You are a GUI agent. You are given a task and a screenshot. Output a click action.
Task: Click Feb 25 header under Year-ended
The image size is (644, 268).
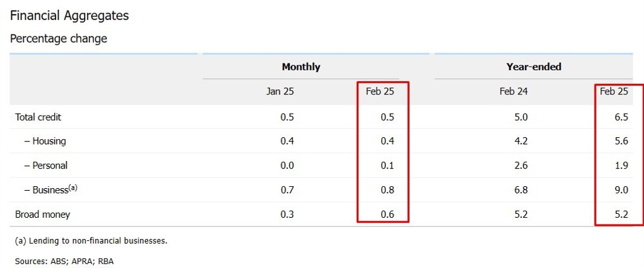[x=613, y=92]
